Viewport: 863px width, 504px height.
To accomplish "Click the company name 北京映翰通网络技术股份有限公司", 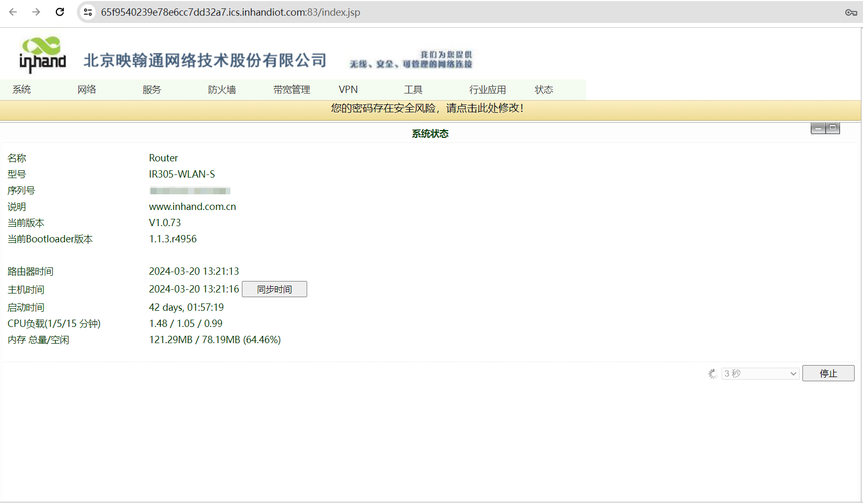I will (x=205, y=61).
